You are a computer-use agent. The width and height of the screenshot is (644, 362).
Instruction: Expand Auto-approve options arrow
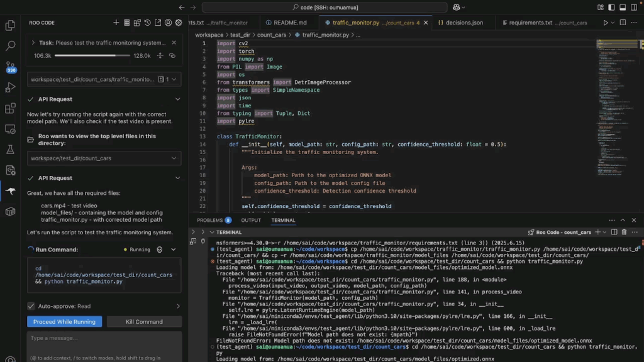(178, 306)
